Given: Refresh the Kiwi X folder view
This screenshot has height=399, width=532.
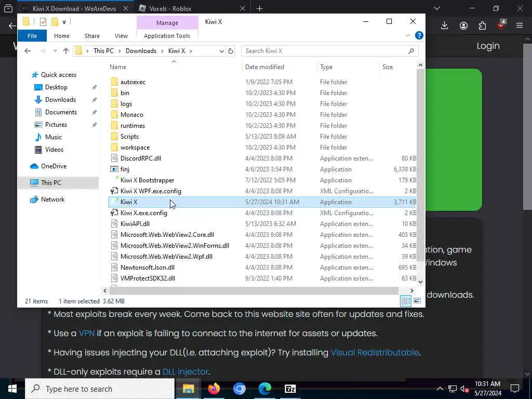Looking at the screenshot, I should [231, 51].
